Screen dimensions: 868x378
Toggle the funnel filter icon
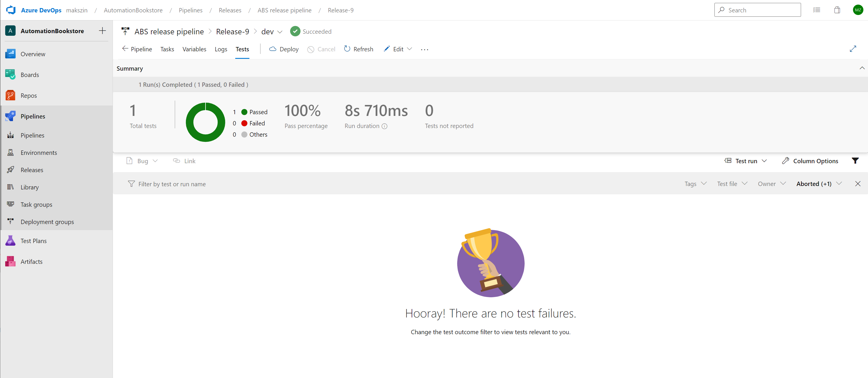point(855,161)
